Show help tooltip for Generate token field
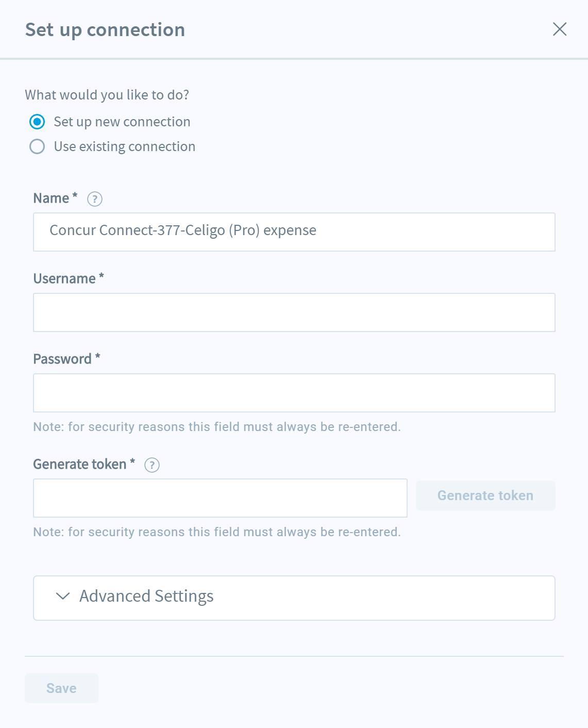 coord(152,465)
